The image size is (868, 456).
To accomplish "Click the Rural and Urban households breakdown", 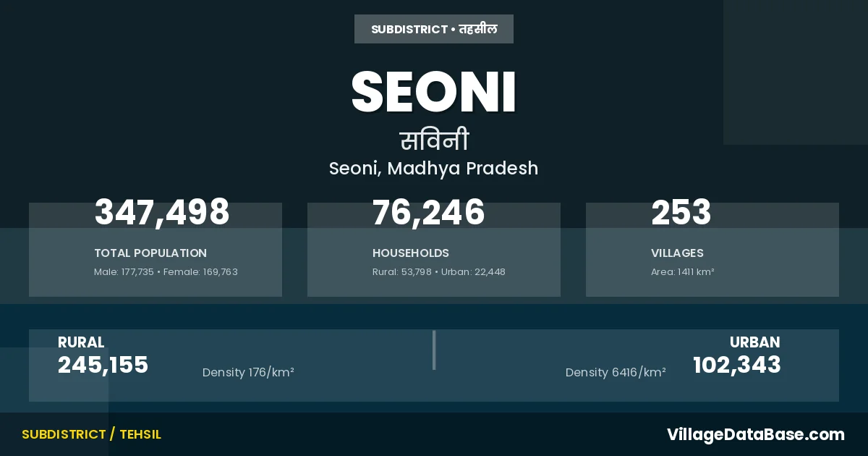I will tap(439, 272).
